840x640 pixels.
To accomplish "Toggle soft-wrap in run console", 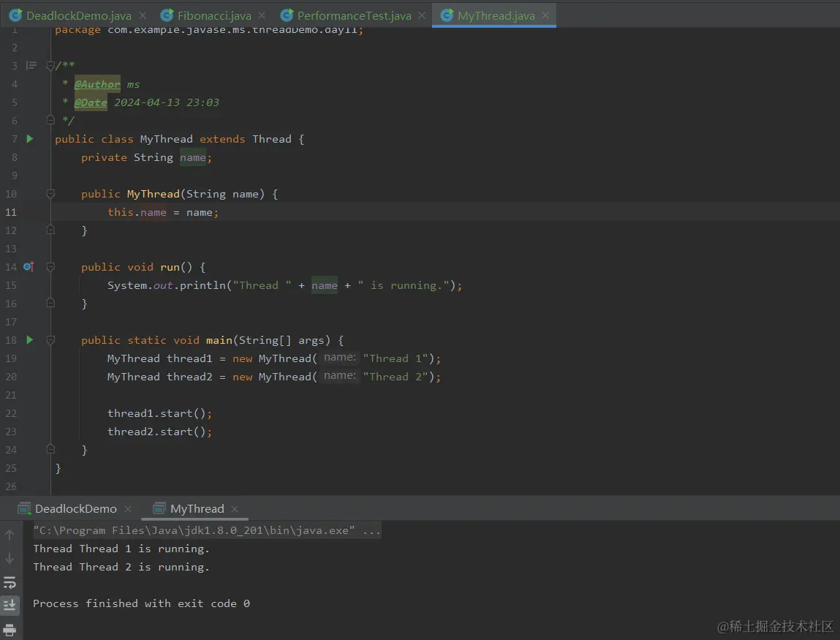I will (x=10, y=583).
